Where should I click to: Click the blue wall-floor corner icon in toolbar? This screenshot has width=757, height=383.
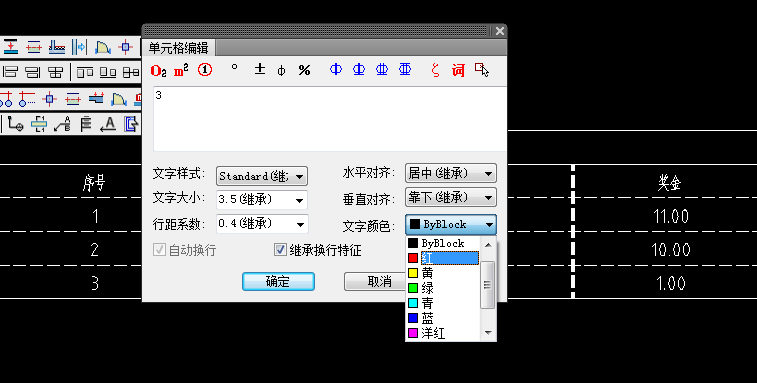tap(57, 47)
